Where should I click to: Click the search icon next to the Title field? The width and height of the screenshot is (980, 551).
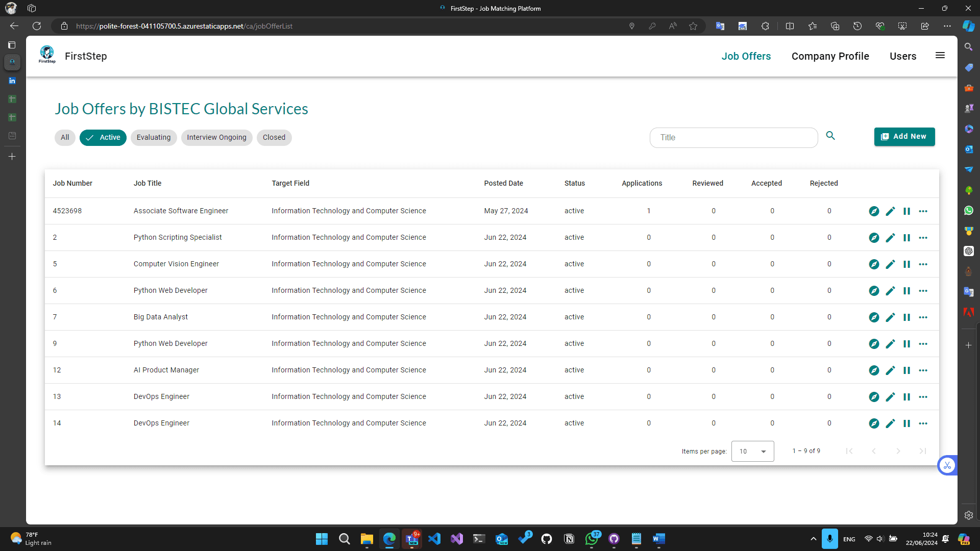coord(831,136)
